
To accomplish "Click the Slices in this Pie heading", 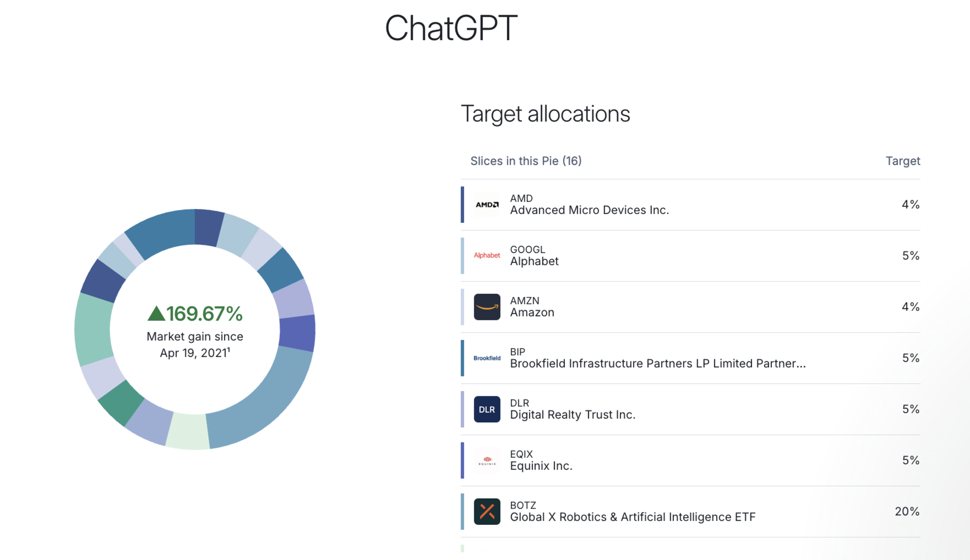I will 526,161.
